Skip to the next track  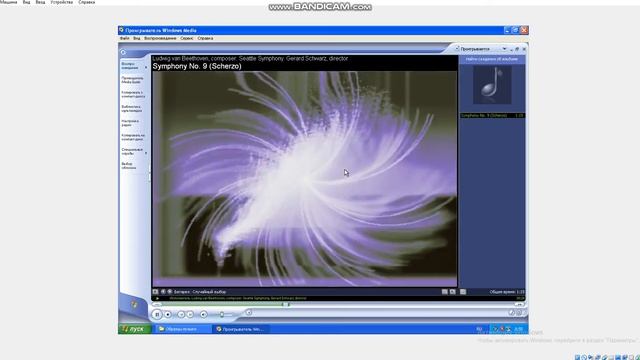click(190, 314)
